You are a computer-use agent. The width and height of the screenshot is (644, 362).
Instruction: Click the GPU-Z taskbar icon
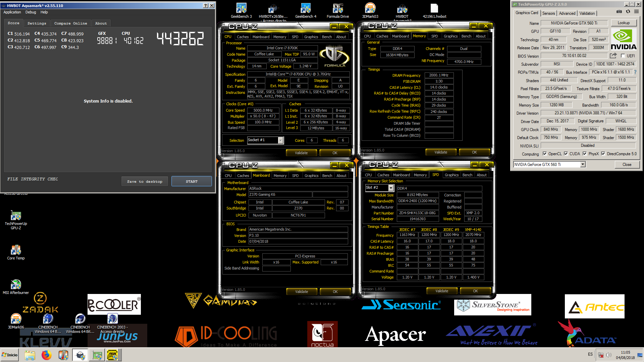(97, 355)
